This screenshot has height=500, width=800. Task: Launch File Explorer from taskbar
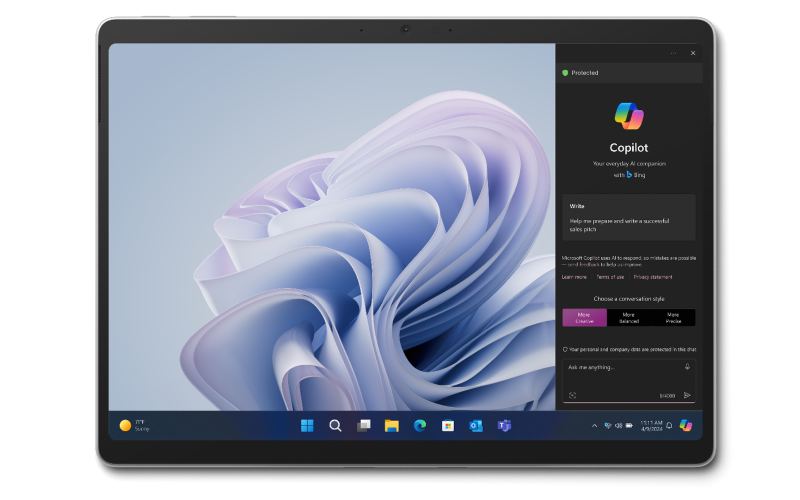392,426
